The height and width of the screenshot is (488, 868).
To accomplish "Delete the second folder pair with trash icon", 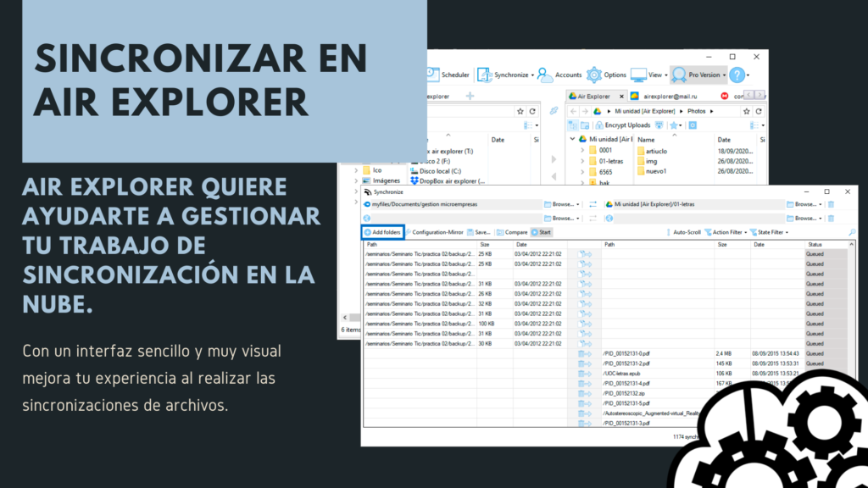I will coord(831,219).
